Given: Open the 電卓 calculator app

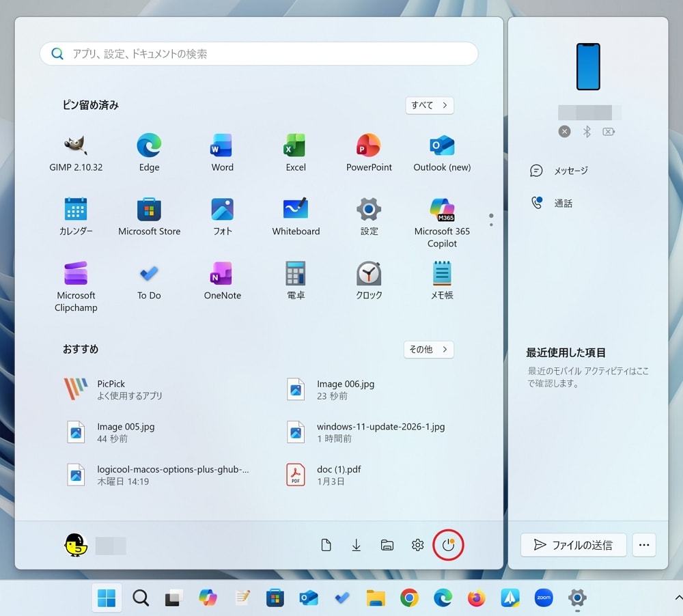Looking at the screenshot, I should [x=295, y=281].
